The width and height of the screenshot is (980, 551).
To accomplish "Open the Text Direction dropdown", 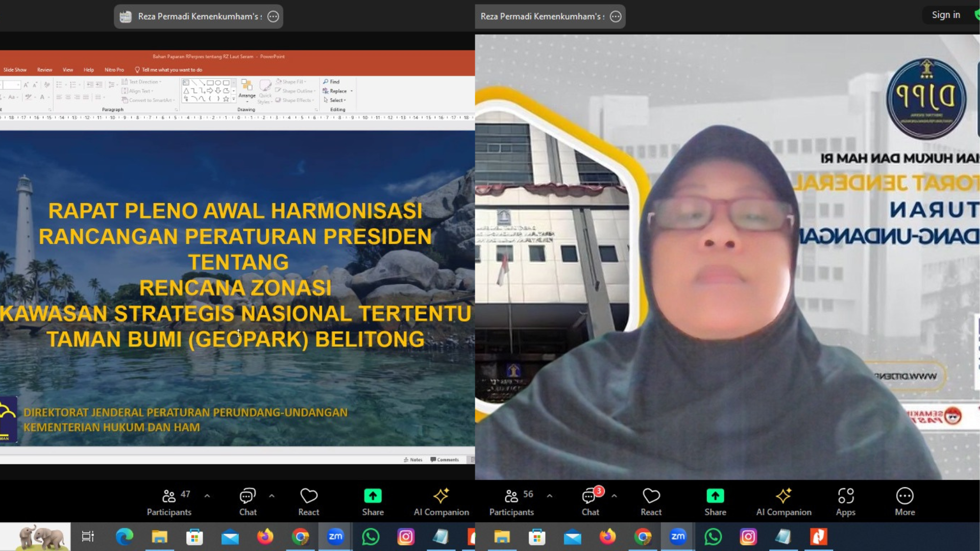I will pyautogui.click(x=141, y=82).
